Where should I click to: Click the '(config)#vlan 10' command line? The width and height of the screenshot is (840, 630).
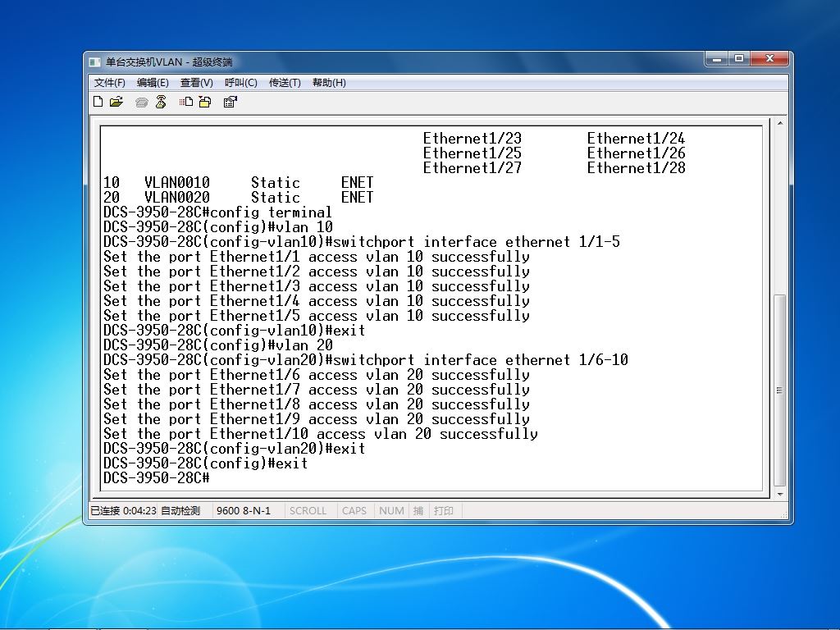[x=218, y=227]
